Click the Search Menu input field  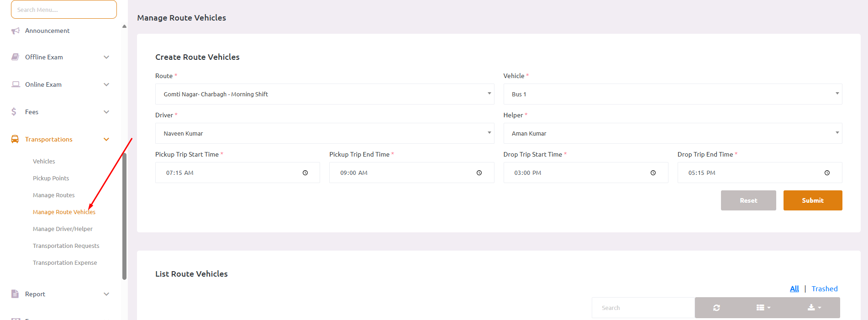pyautogui.click(x=64, y=10)
